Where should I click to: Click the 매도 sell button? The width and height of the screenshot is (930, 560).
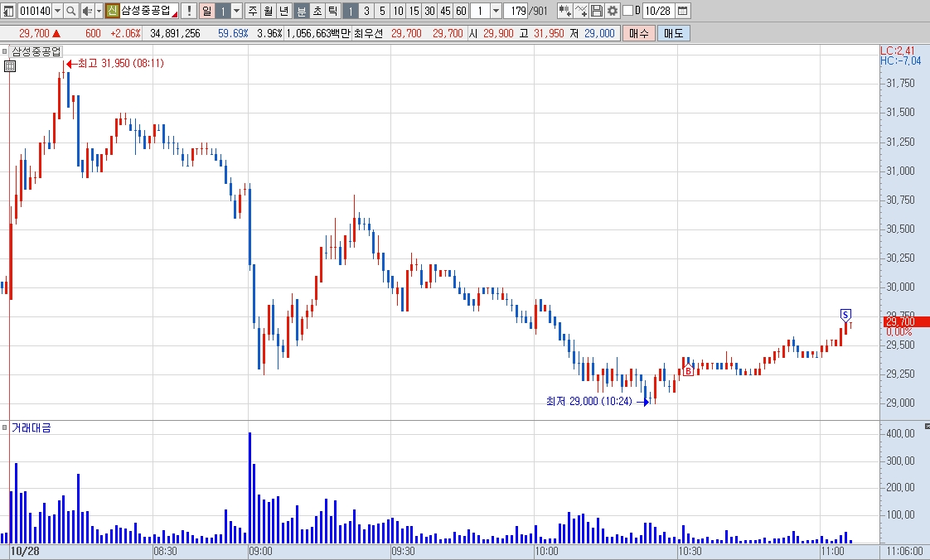(673, 33)
